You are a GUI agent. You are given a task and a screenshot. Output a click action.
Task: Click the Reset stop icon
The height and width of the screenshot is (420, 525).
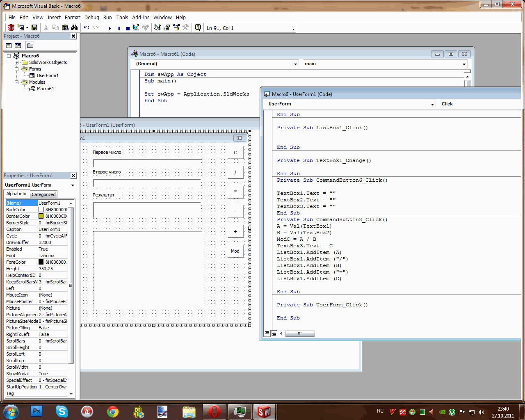(x=128, y=28)
